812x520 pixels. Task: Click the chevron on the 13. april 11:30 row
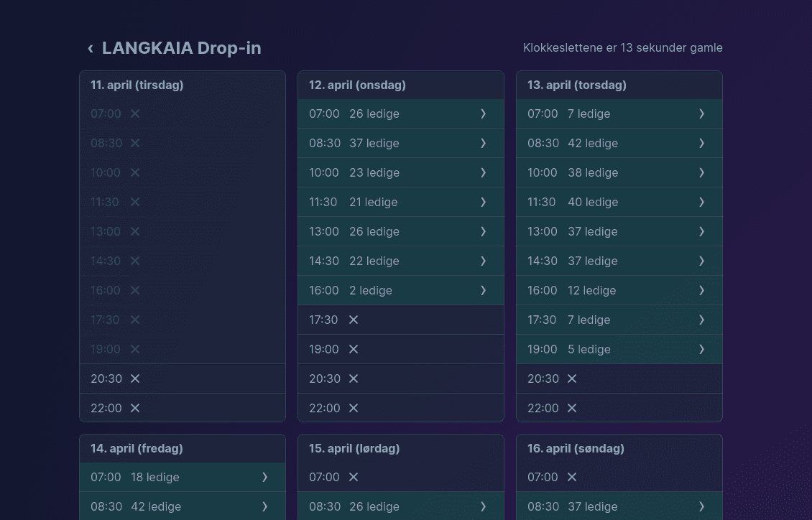pos(701,203)
